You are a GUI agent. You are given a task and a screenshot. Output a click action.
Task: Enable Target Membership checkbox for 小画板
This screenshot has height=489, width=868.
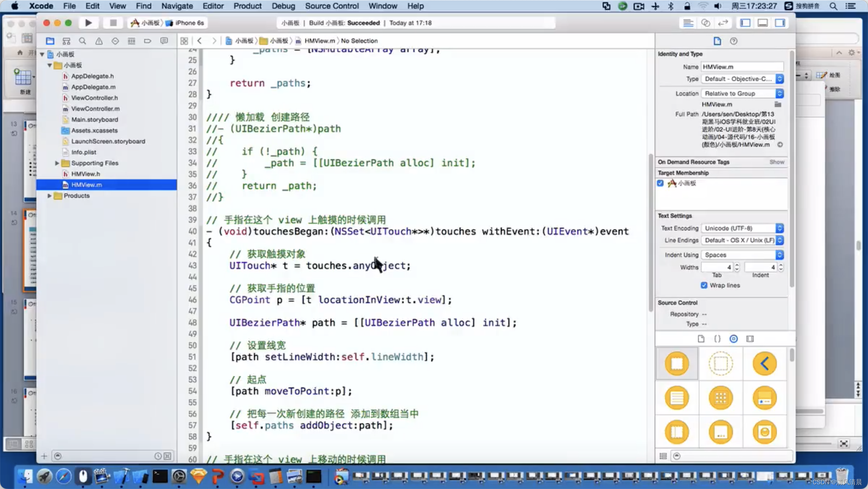click(x=660, y=183)
